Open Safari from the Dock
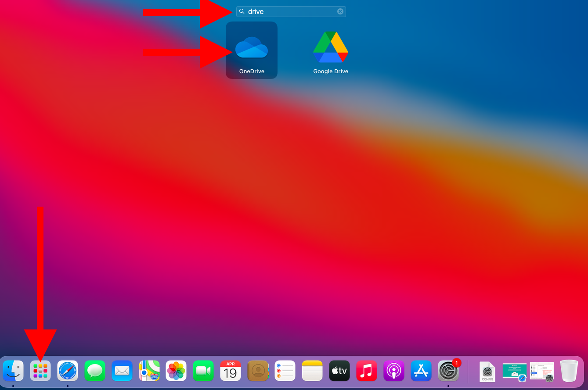Viewport: 588px width, 390px height. (68, 371)
